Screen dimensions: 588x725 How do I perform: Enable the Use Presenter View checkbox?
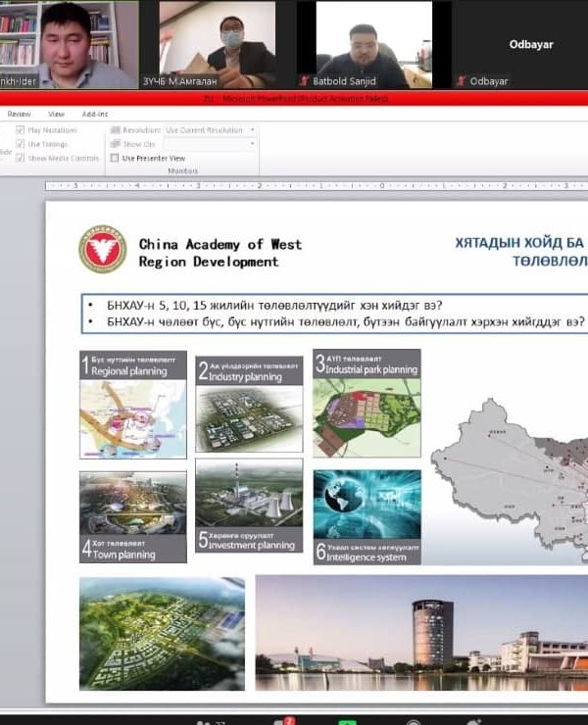tap(115, 158)
